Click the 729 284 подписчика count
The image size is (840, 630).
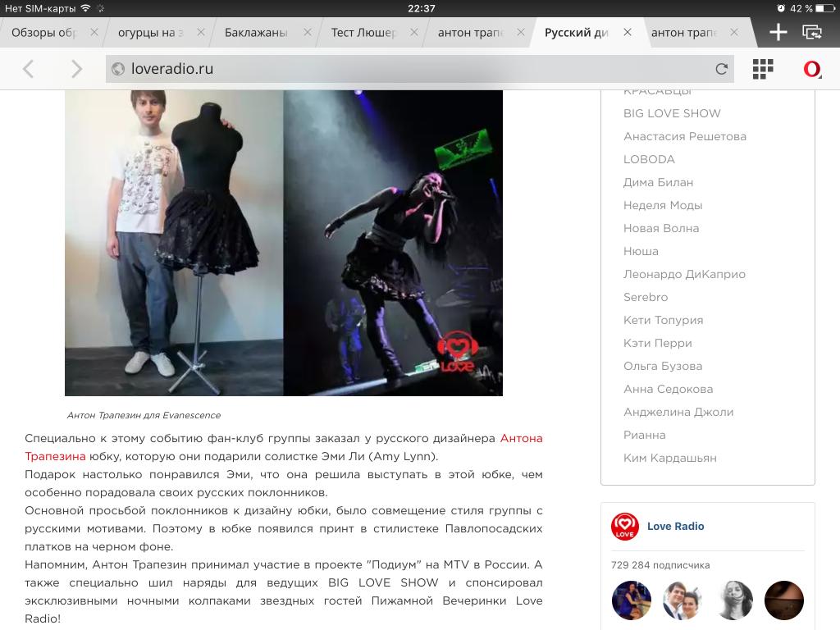tap(660, 565)
